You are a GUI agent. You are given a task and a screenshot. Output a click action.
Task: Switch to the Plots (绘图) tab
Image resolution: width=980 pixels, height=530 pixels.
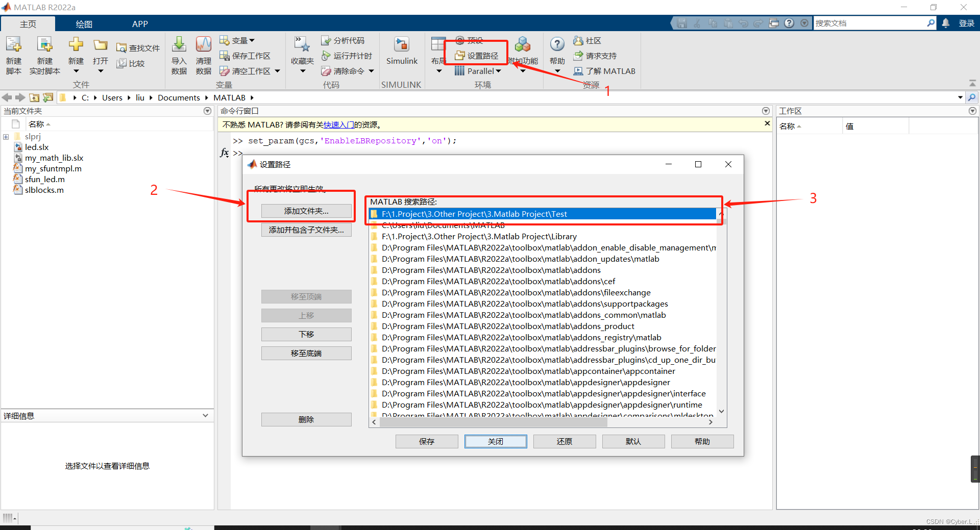coord(84,23)
